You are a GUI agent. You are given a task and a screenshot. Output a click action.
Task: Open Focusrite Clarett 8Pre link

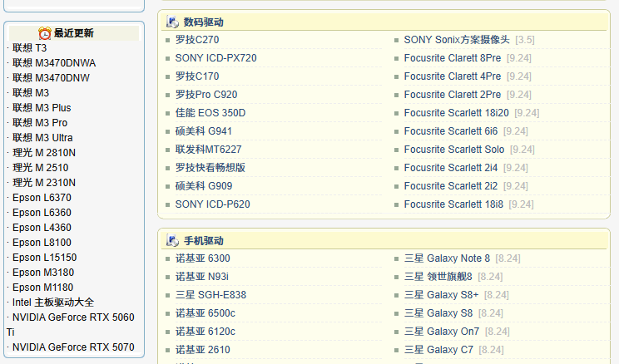click(453, 58)
